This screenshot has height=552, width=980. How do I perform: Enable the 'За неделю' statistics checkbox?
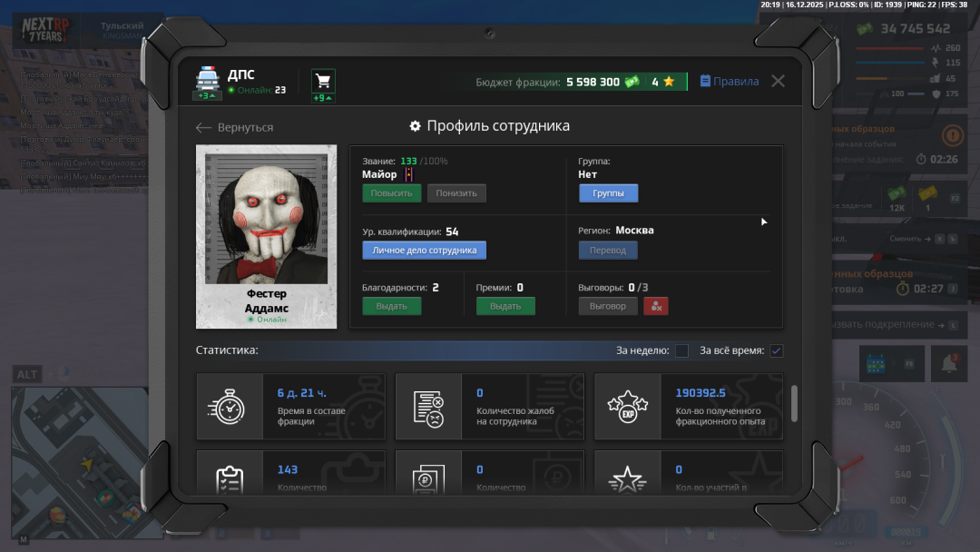[x=681, y=350]
